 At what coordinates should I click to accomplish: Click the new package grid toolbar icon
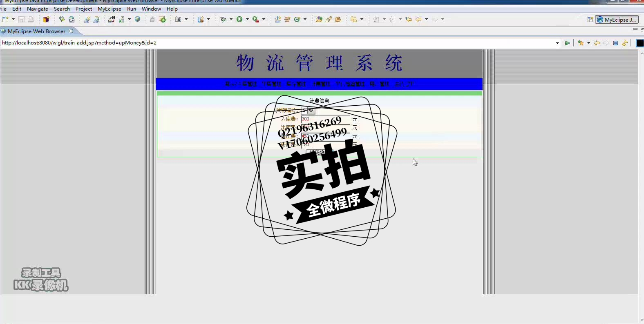pyautogui.click(x=287, y=19)
